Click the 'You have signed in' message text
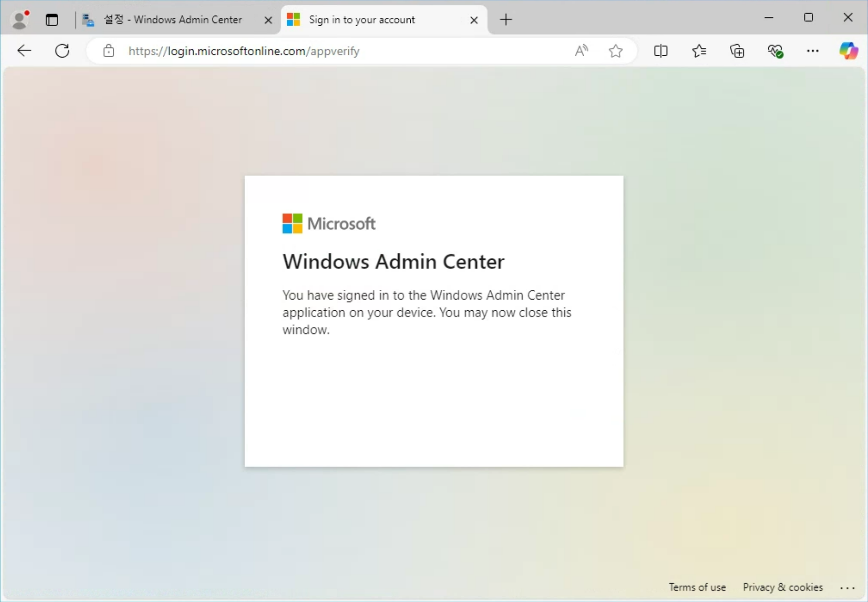868x602 pixels. [x=427, y=312]
